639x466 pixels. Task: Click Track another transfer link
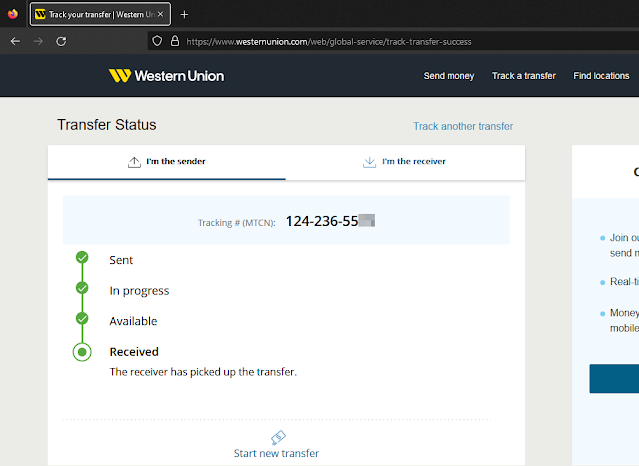point(463,126)
